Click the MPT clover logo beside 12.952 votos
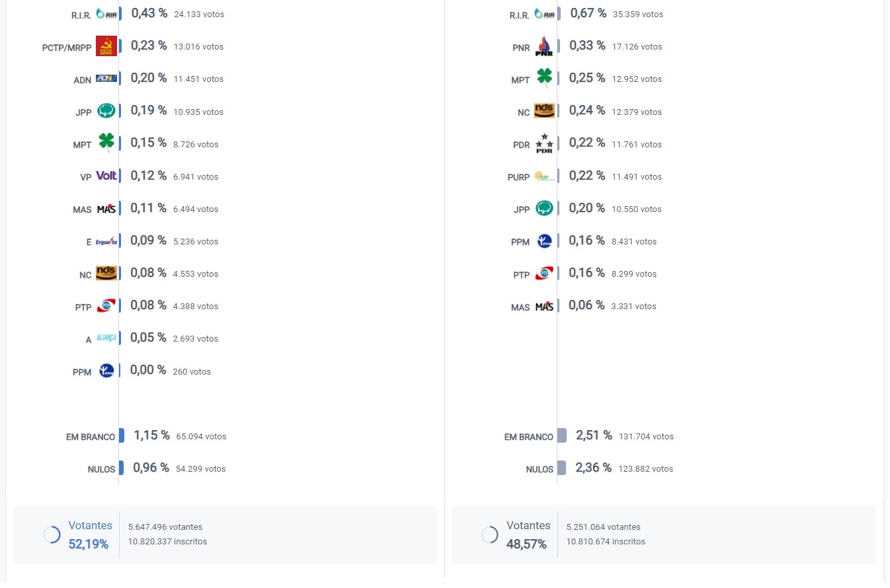The width and height of the screenshot is (890, 588). pyautogui.click(x=544, y=79)
